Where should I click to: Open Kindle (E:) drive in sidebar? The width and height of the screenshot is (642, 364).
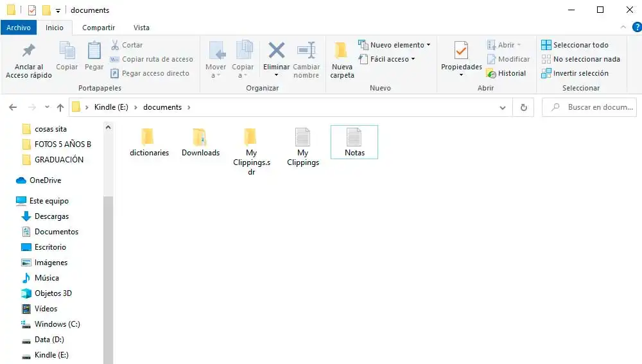coord(45,355)
